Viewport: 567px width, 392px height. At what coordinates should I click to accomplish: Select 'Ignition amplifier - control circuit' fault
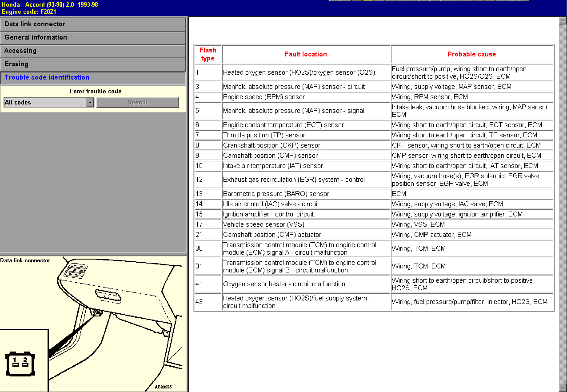268,214
